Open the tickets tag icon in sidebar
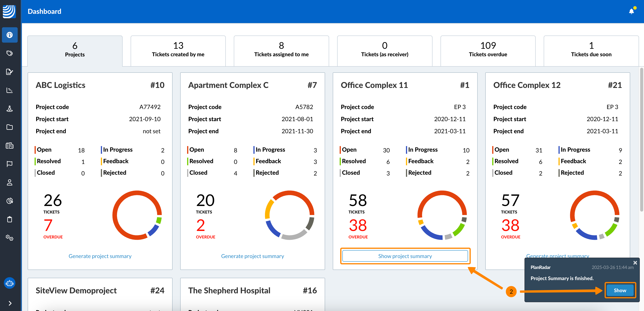Viewport: 644px width, 311px height. 9,53
